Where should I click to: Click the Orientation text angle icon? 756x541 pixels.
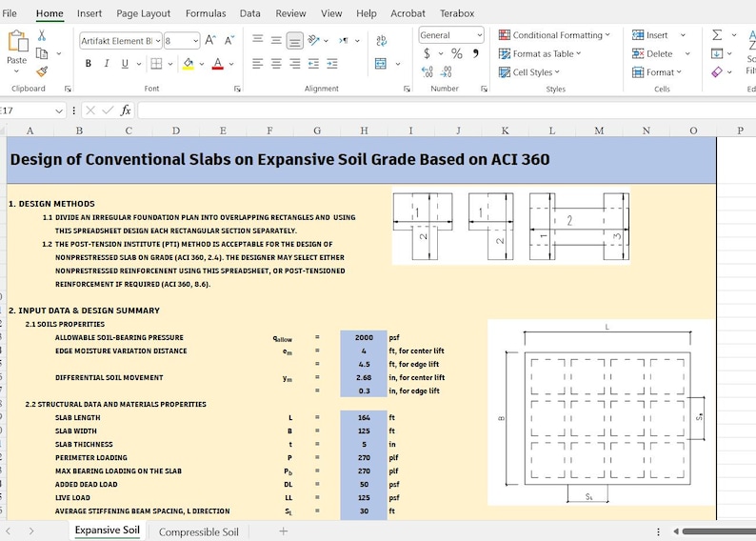(x=314, y=40)
